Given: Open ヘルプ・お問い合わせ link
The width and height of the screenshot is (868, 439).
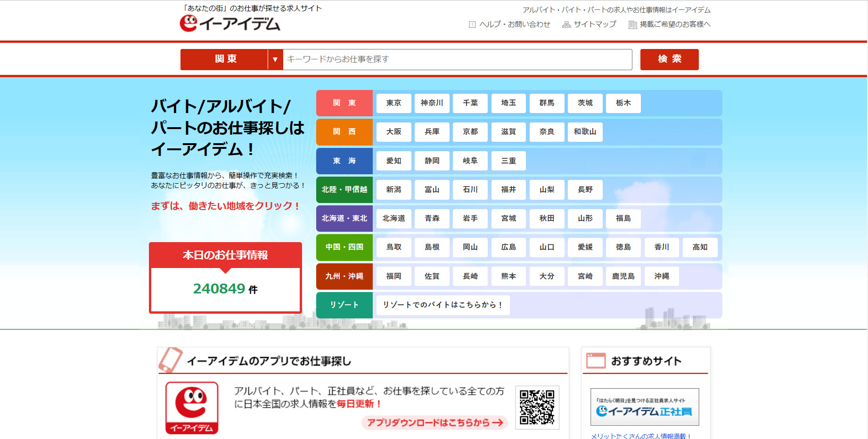Looking at the screenshot, I should pos(515,24).
